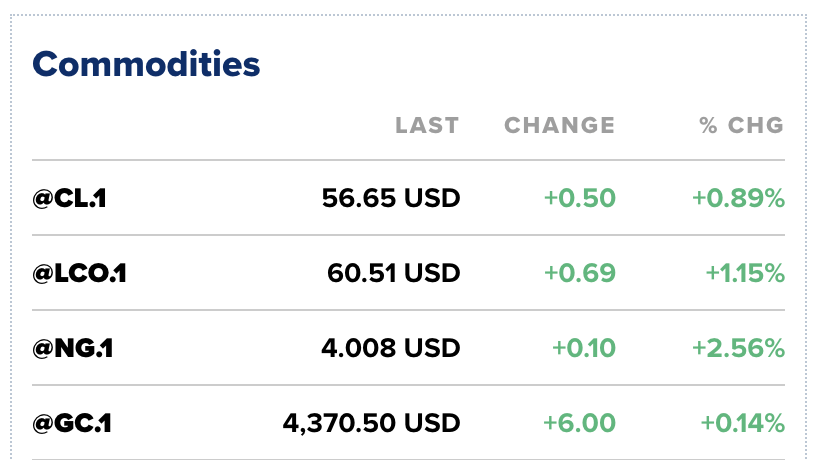Click the 4,370.50 USD last price
Screen dimensions: 816x460
pyautogui.click(x=372, y=423)
